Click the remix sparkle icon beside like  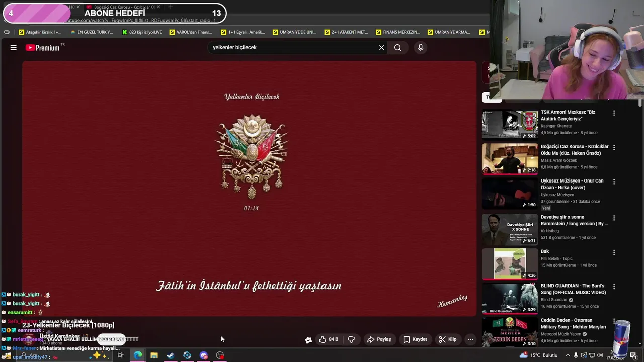pyautogui.click(x=308, y=340)
